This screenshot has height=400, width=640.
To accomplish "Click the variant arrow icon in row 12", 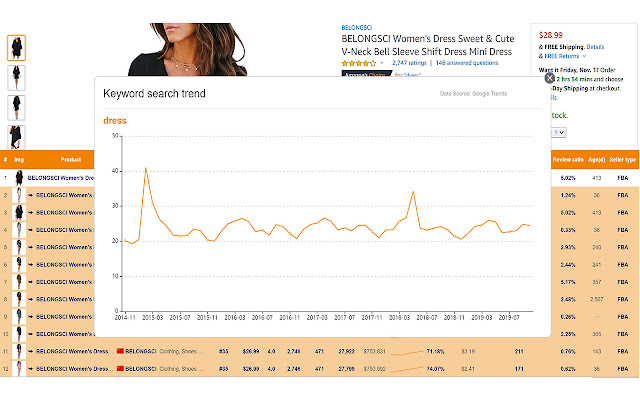I will [x=30, y=369].
